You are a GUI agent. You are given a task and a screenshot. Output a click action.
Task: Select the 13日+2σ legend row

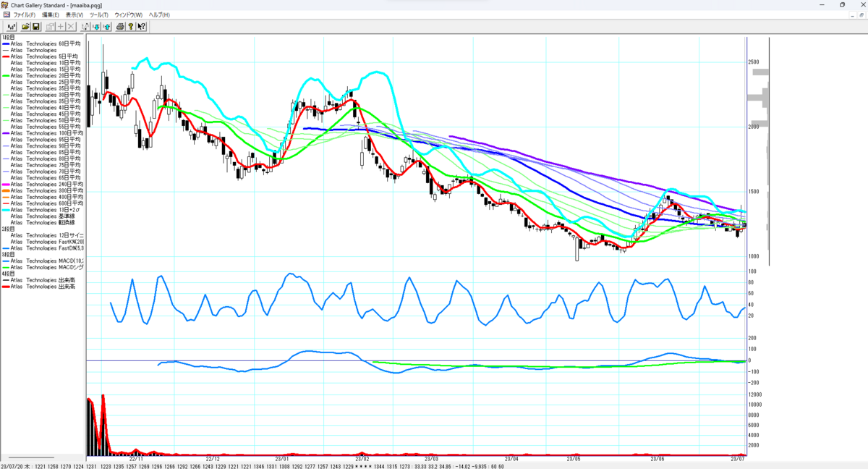pos(42,210)
